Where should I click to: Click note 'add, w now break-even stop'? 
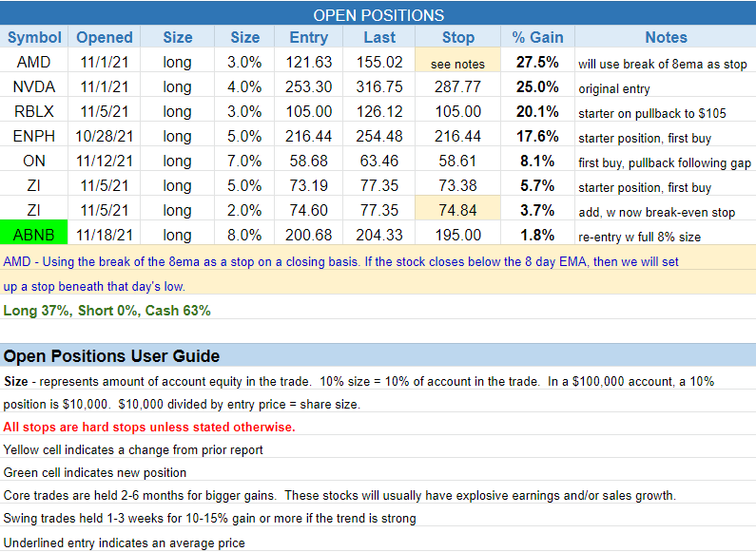point(657,212)
